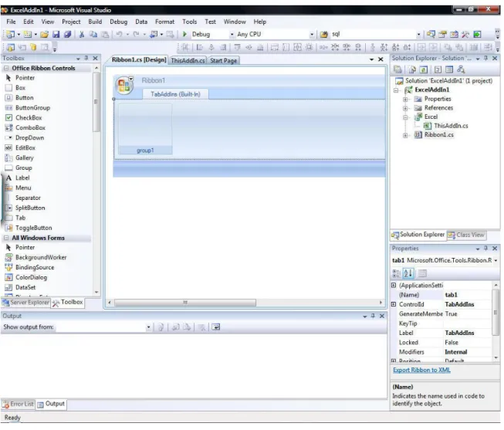
Task: Click the Find in Files icon beside sql box
Action: 324,35
